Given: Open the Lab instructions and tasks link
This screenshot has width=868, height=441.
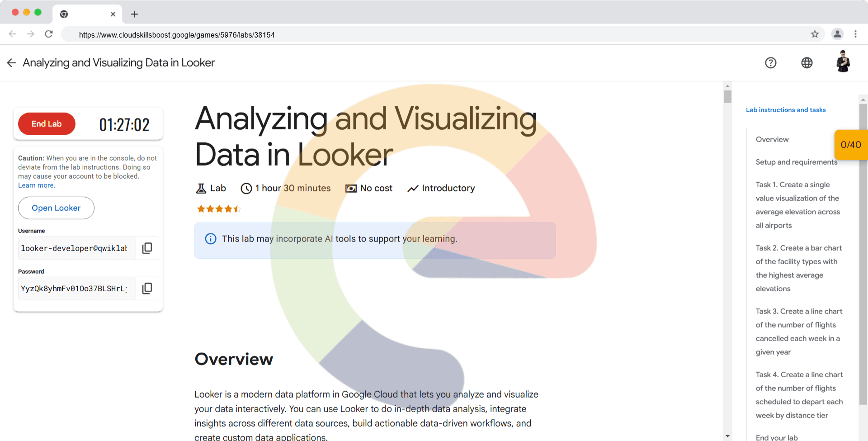Looking at the screenshot, I should click(786, 110).
